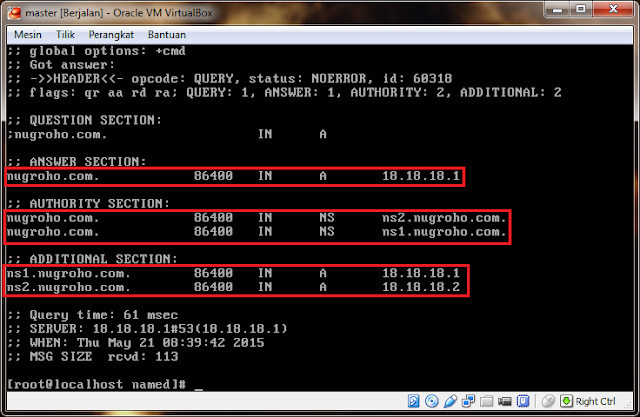Click the virtualization features status icon
The width and height of the screenshot is (640, 417).
[523, 401]
